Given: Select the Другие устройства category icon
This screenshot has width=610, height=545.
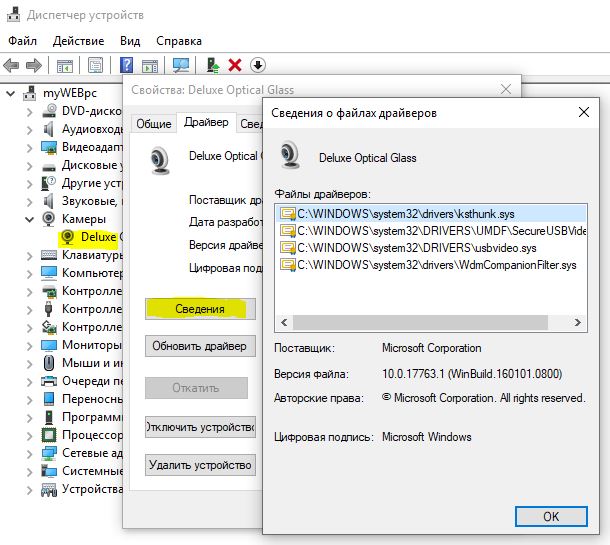Looking at the screenshot, I should click(x=49, y=183).
